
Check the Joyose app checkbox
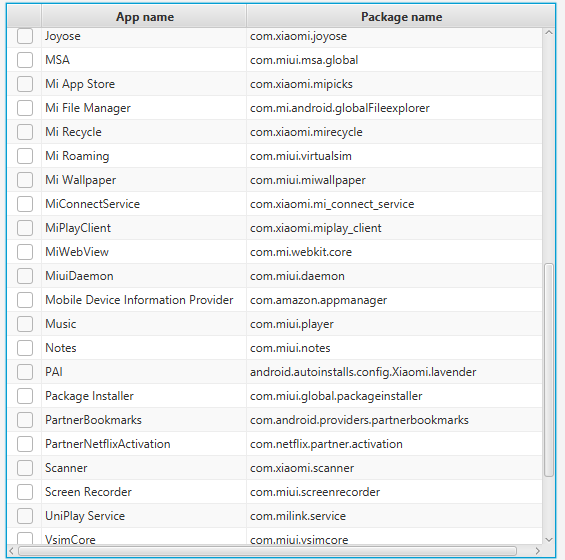25,36
